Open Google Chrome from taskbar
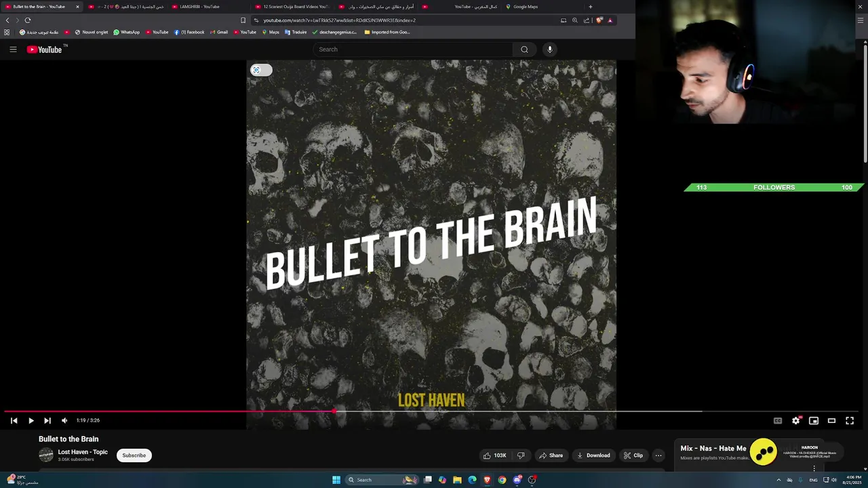 [x=502, y=480]
